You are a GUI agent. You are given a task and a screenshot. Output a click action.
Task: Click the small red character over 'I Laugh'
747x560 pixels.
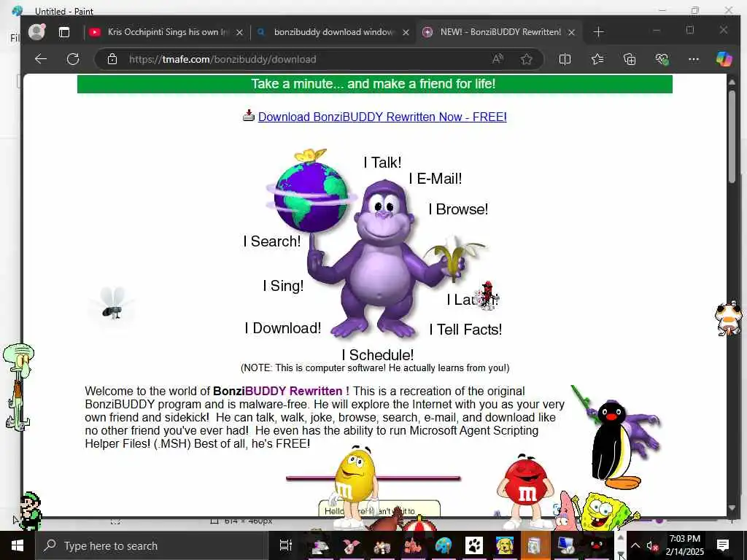point(487,295)
